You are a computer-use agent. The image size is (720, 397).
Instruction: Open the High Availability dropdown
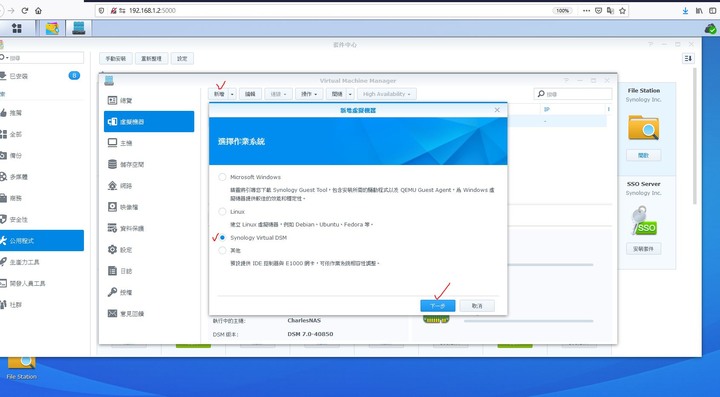click(387, 94)
